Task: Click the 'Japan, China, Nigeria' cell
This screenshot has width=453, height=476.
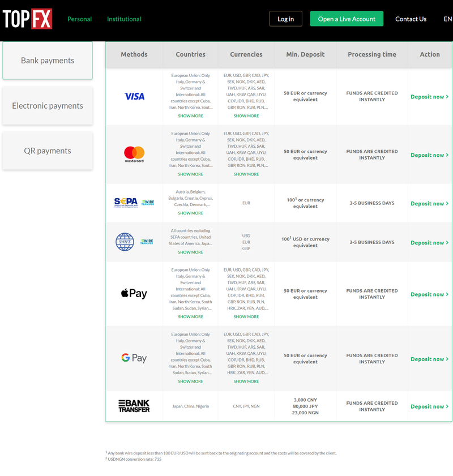Action: point(191,406)
